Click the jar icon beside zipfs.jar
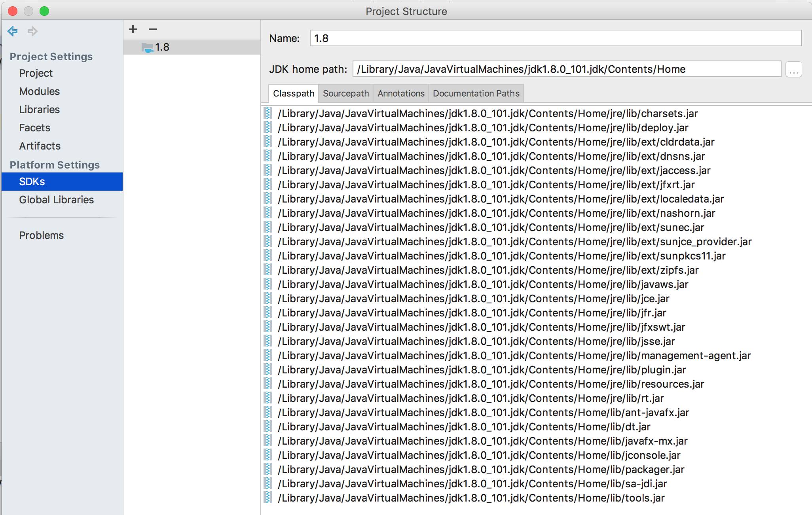Viewport: 812px width, 515px height. [268, 270]
